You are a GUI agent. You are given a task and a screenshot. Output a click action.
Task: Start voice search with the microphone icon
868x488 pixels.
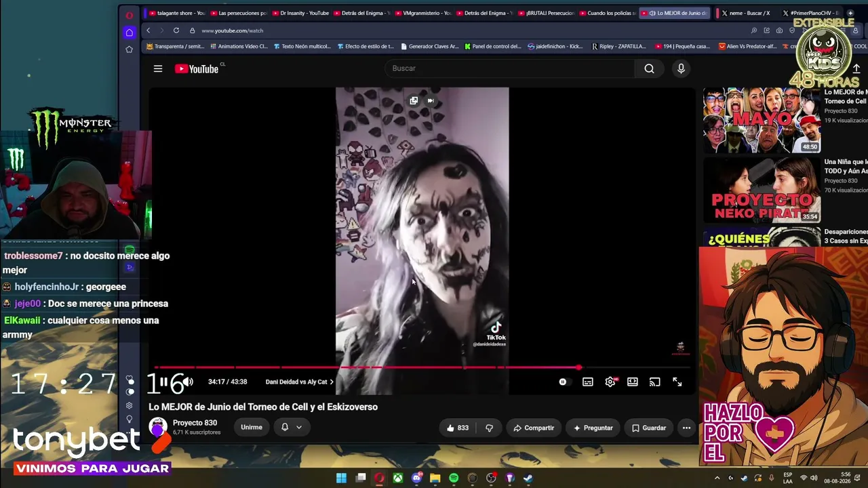[681, 68]
